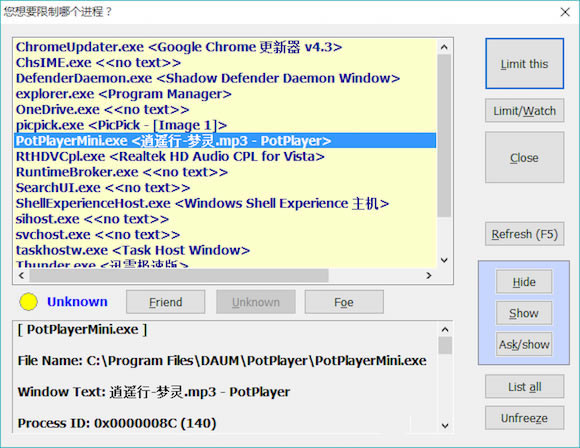
Task: Click process list scroll up arrow
Action: click(444, 47)
